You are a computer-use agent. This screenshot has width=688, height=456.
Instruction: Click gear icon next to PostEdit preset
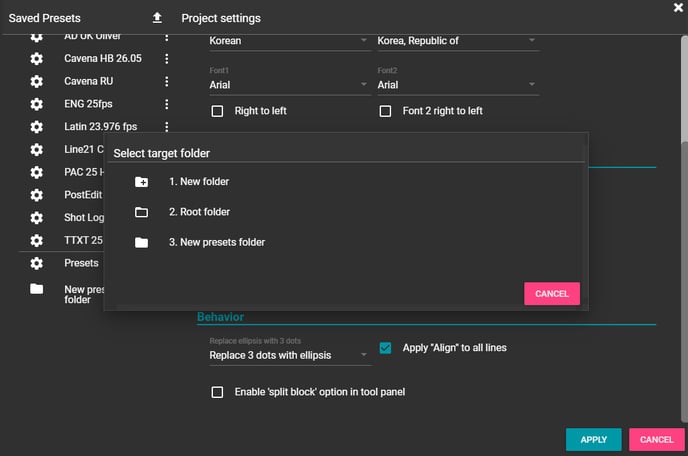[x=37, y=195]
